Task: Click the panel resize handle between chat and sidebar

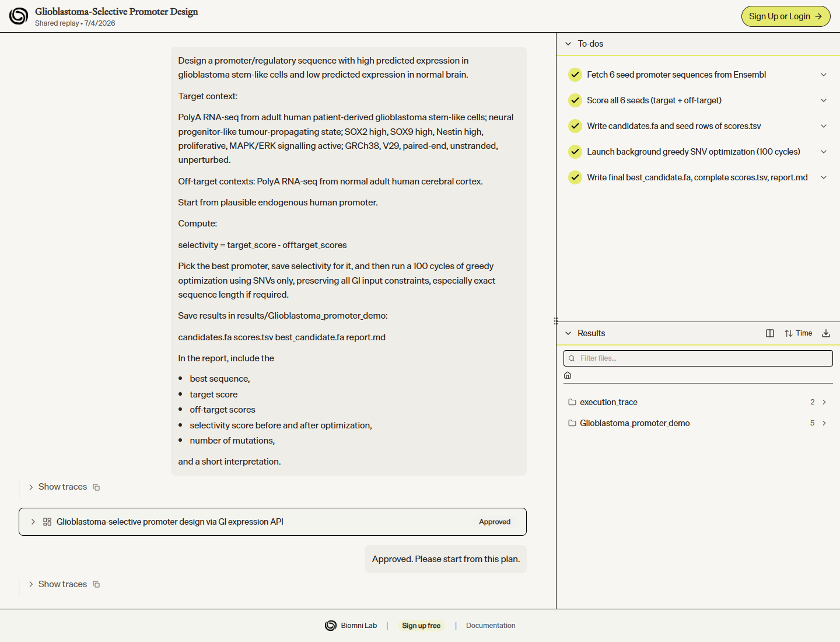Action: [x=556, y=320]
